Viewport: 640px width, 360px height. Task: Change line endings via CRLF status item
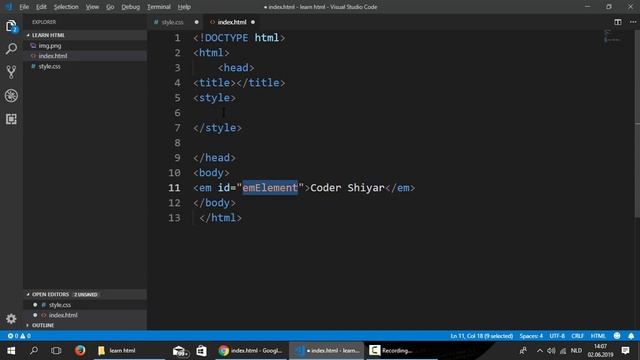tap(577, 336)
